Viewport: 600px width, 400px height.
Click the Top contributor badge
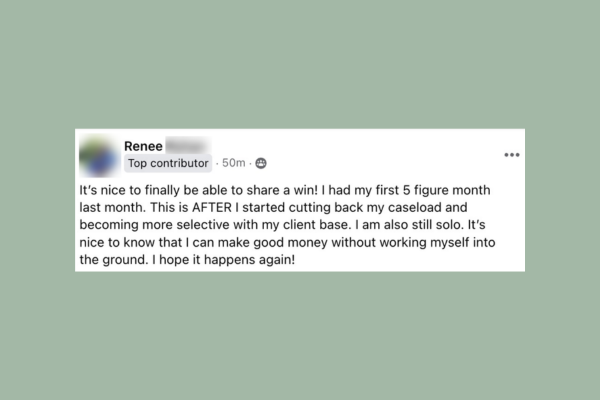point(168,163)
